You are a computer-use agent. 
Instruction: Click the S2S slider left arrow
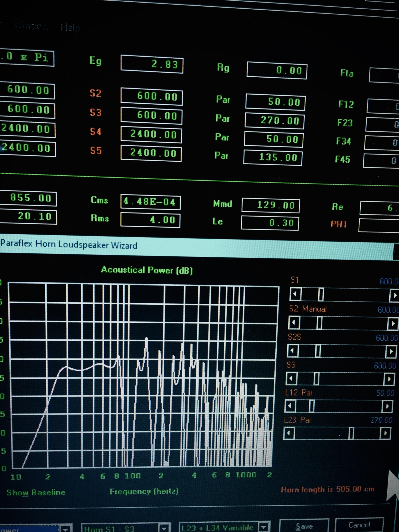click(293, 350)
